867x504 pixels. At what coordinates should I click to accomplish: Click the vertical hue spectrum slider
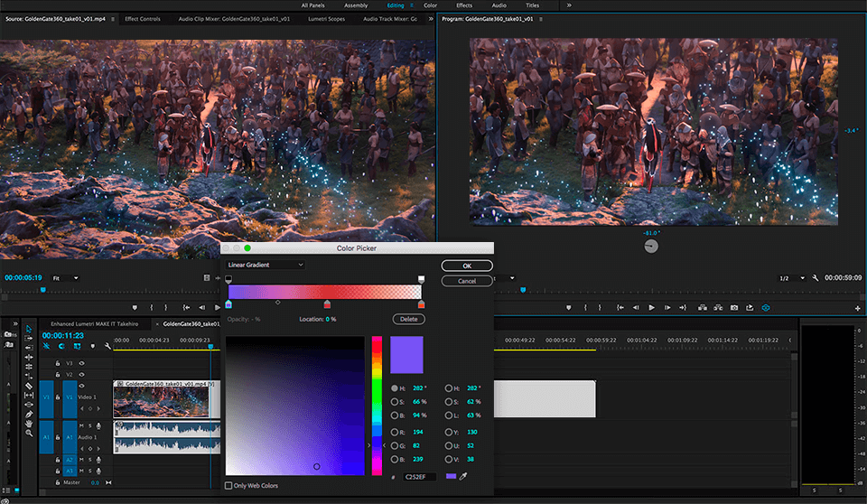(377, 406)
